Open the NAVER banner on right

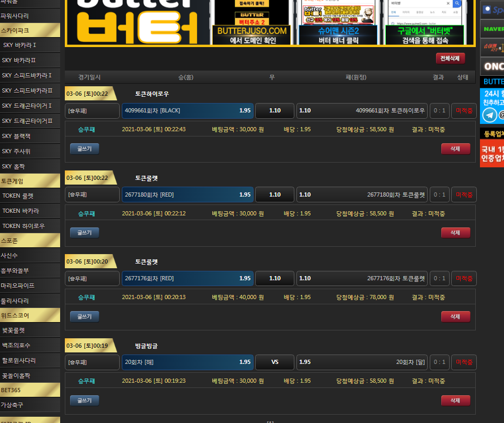click(492, 29)
